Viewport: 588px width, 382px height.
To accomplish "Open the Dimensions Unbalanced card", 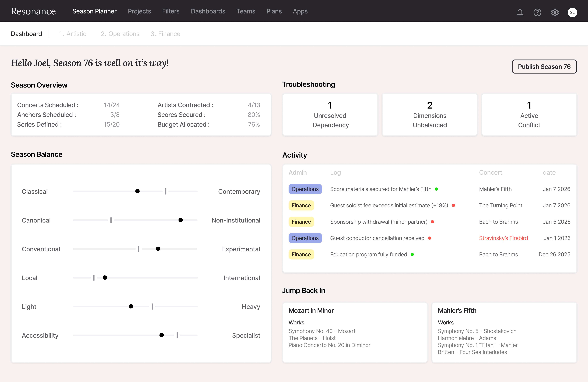I will tap(430, 115).
